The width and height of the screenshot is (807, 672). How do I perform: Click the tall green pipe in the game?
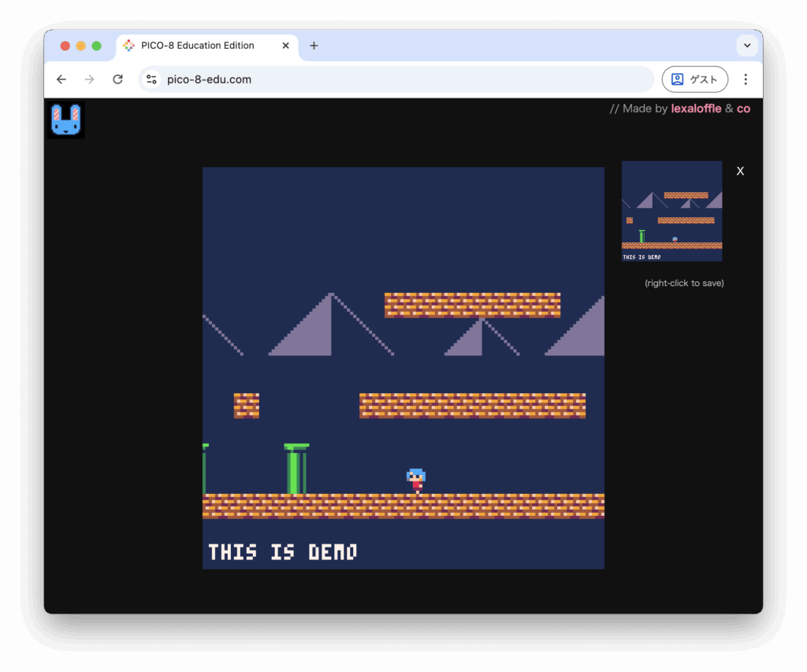click(x=296, y=470)
